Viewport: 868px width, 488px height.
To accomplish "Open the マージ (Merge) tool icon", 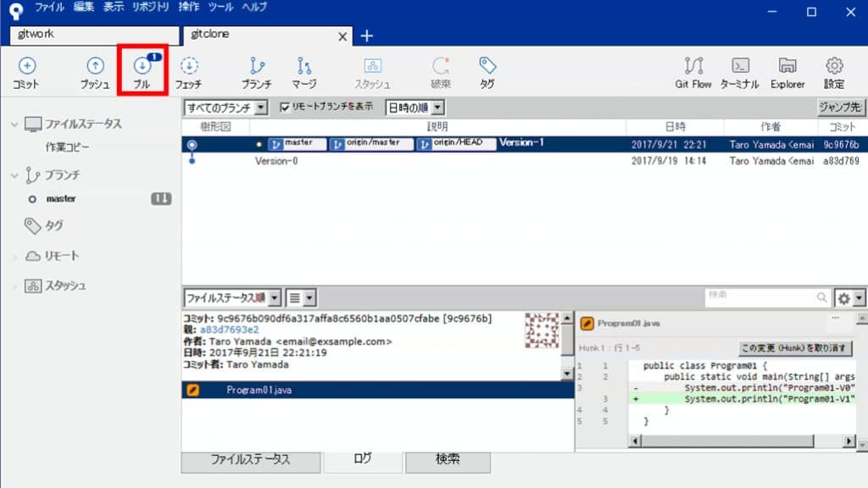I will [303, 69].
